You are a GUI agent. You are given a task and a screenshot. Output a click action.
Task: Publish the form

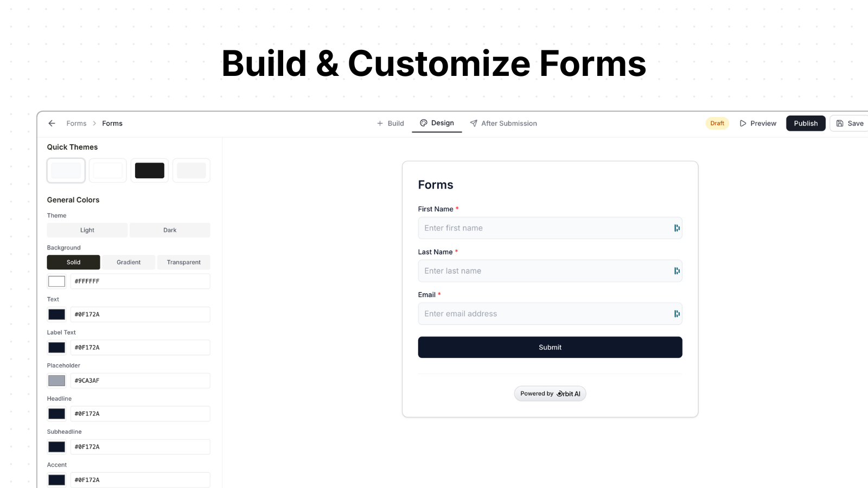pos(806,123)
